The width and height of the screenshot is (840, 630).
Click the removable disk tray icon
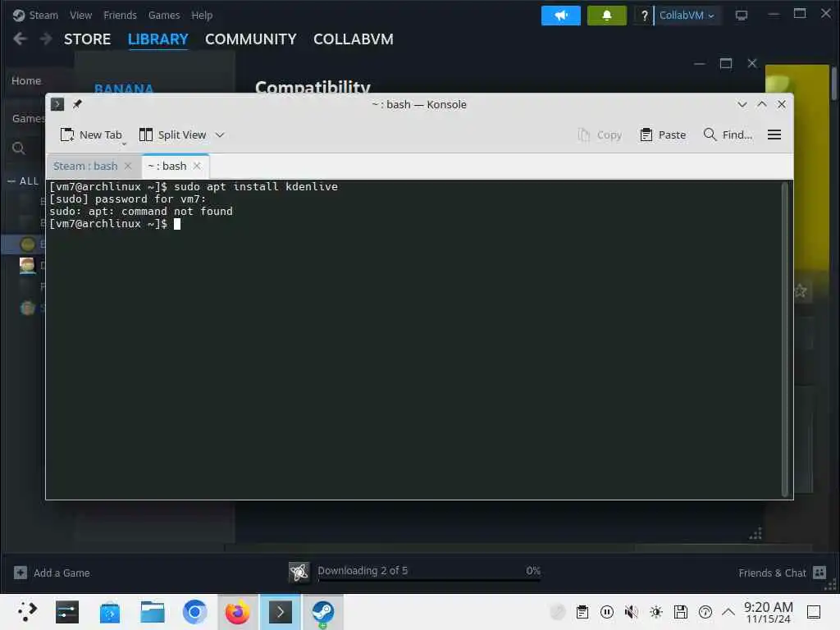681,612
